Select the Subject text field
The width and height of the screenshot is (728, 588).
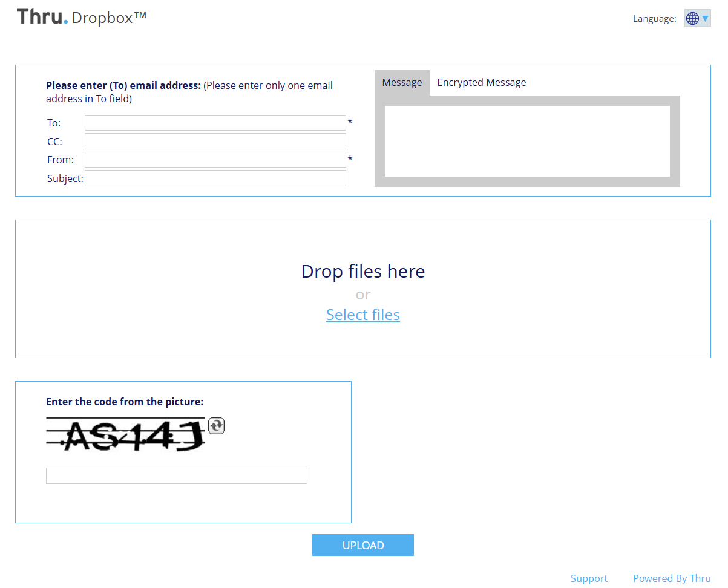215,178
